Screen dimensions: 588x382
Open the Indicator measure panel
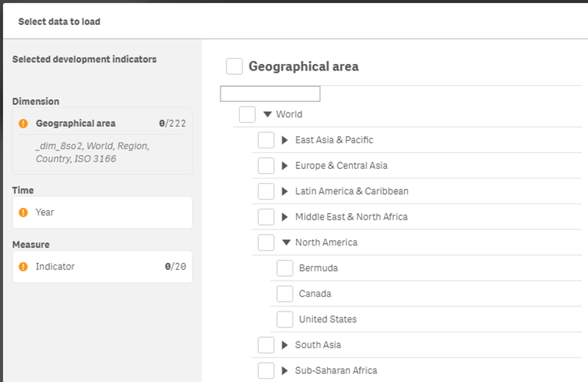point(102,267)
